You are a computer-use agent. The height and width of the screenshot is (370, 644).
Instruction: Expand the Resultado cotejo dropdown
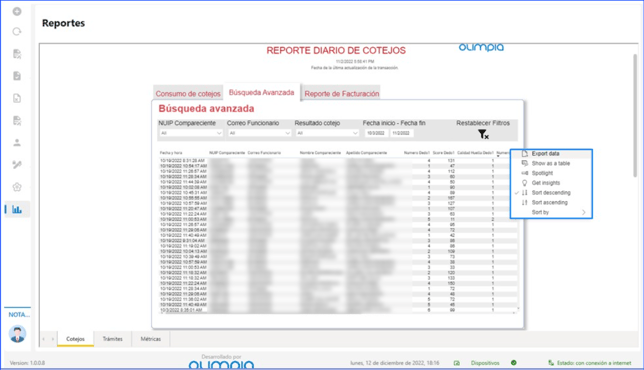tap(327, 133)
